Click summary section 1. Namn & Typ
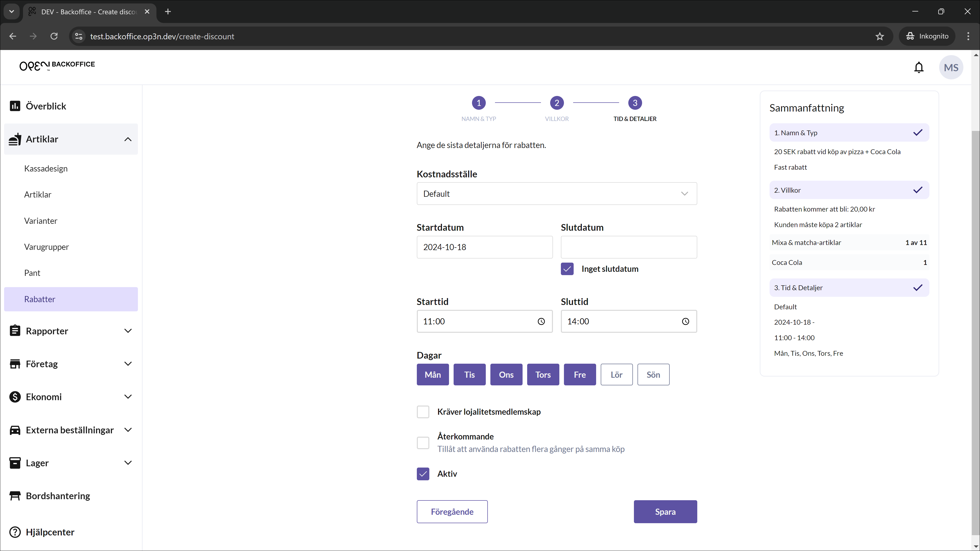Image resolution: width=980 pixels, height=551 pixels. click(x=849, y=133)
